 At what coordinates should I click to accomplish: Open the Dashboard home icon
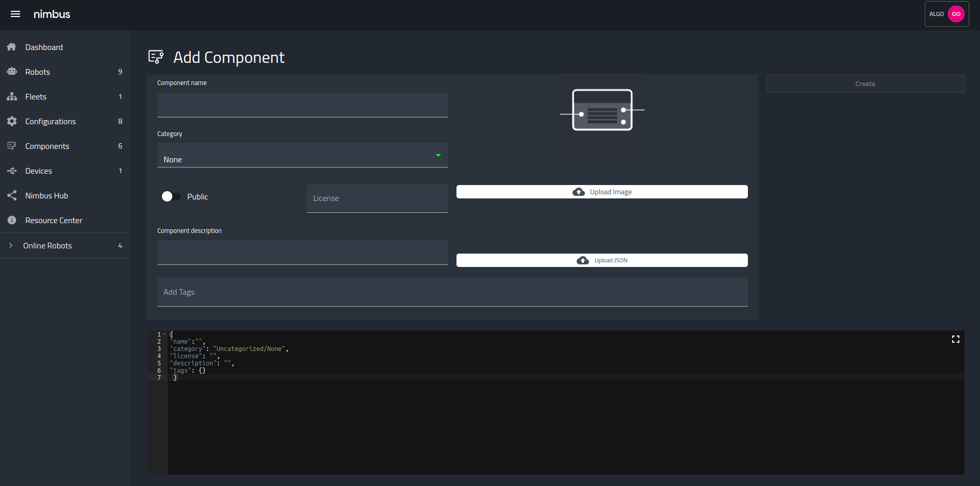point(11,47)
